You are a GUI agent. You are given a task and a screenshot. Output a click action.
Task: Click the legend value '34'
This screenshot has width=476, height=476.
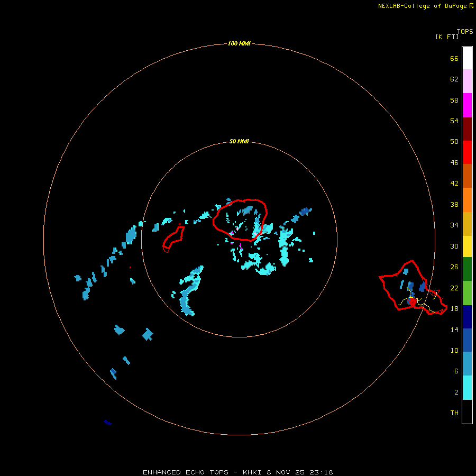click(x=454, y=225)
